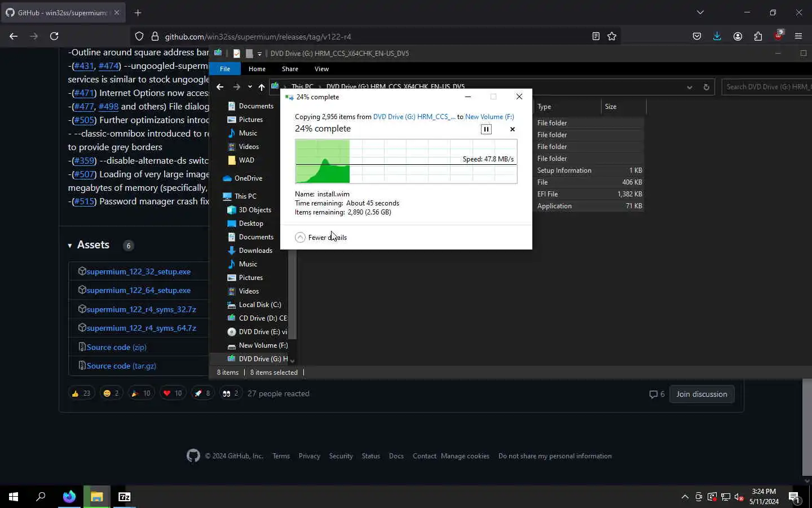Open the Windows Start menu
The image size is (812, 508).
[x=14, y=497]
